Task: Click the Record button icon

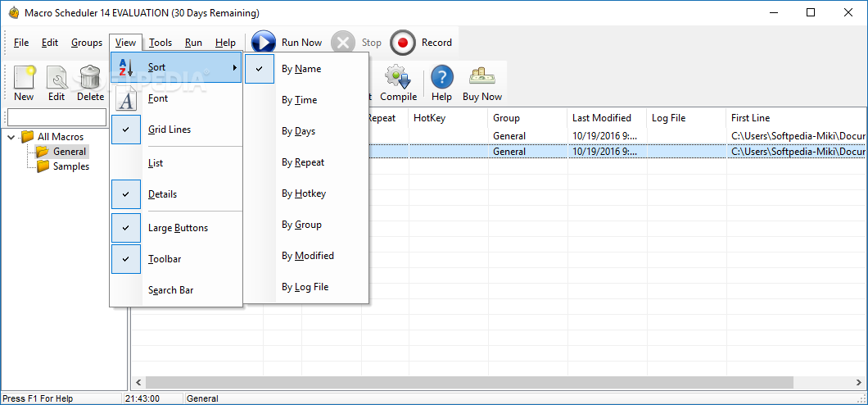Action: 402,43
